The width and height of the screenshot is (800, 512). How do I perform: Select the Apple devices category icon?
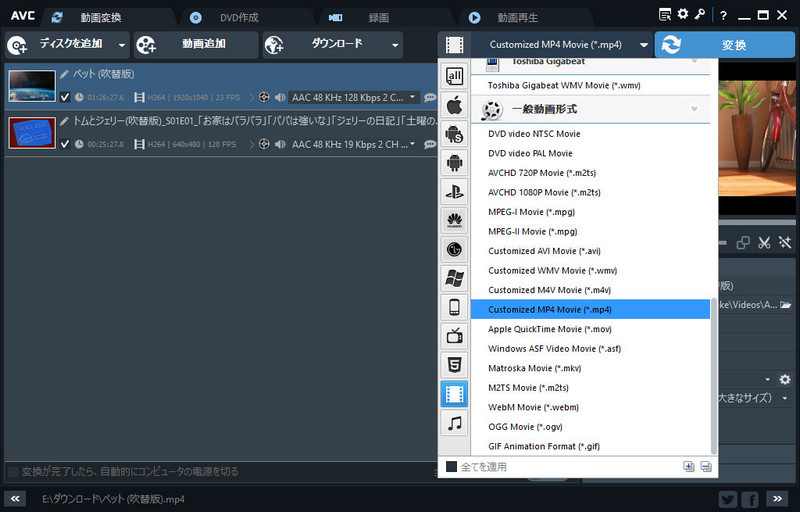[x=454, y=106]
